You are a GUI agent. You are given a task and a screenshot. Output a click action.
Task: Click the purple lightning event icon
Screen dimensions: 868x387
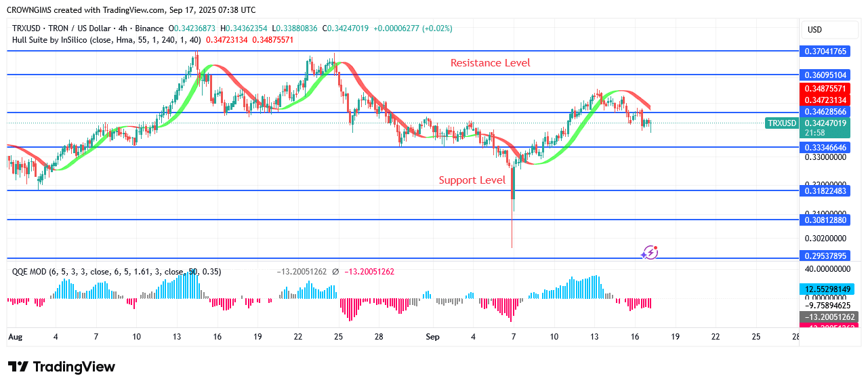(650, 252)
